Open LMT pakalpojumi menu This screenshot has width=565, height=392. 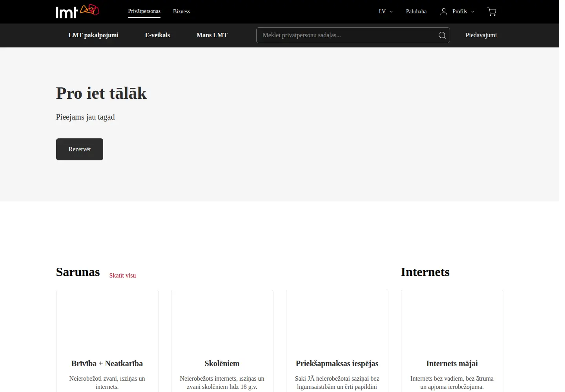pyautogui.click(x=93, y=35)
